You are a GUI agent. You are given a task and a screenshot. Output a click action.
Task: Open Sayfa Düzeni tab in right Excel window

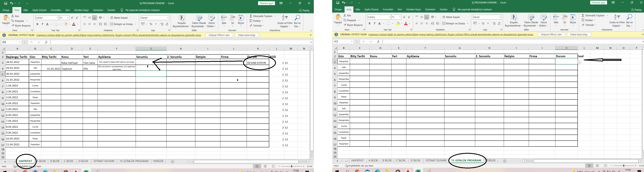372,9
